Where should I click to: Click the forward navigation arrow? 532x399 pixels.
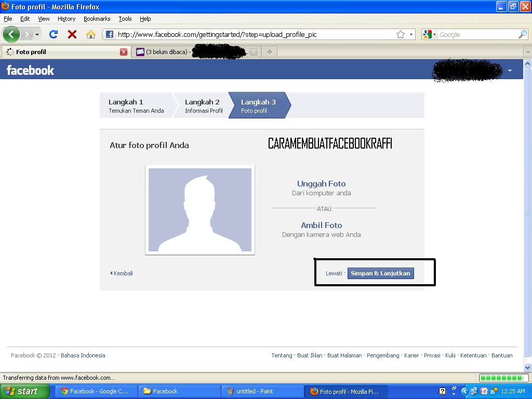tap(27, 34)
